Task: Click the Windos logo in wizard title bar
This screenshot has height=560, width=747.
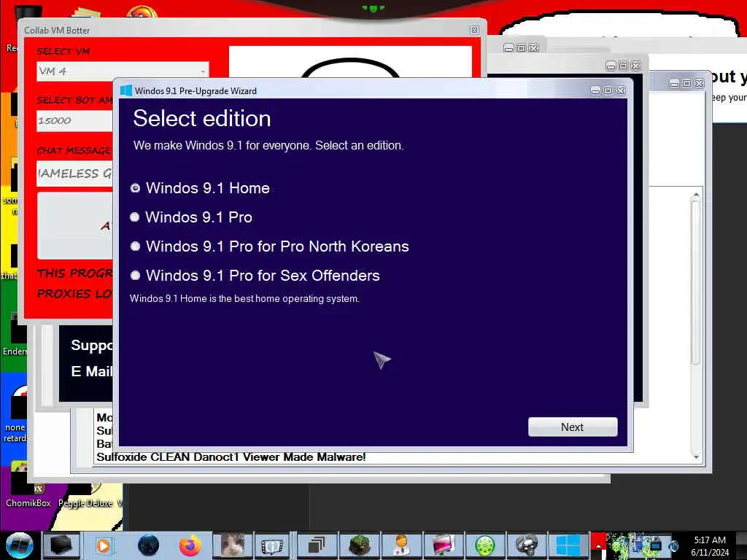Action: click(125, 90)
